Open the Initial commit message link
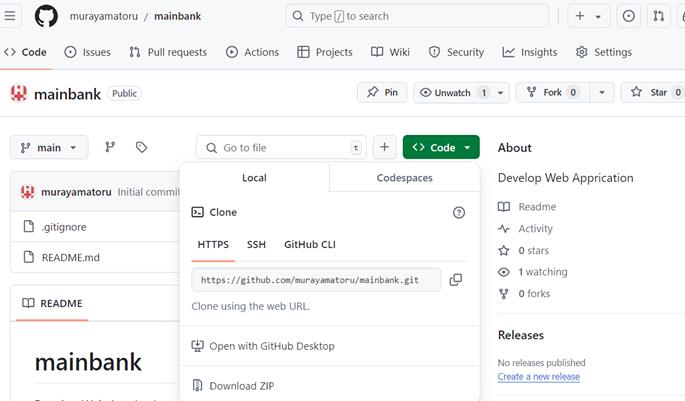This screenshot has height=401, width=685. pyautogui.click(x=149, y=192)
